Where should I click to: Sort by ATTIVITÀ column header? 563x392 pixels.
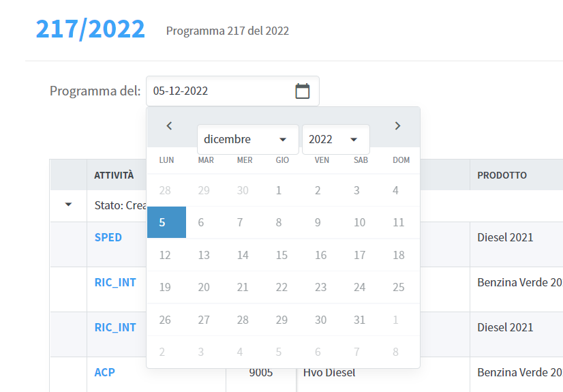(114, 175)
